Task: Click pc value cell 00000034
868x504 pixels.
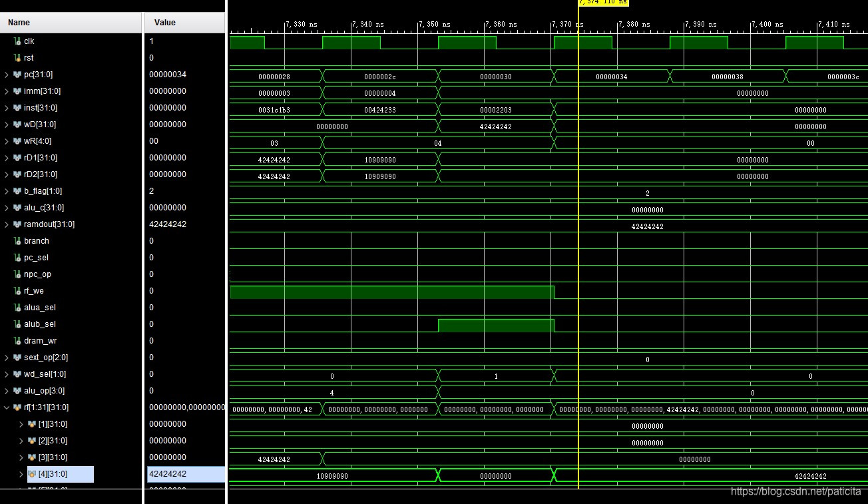Action: [x=168, y=75]
